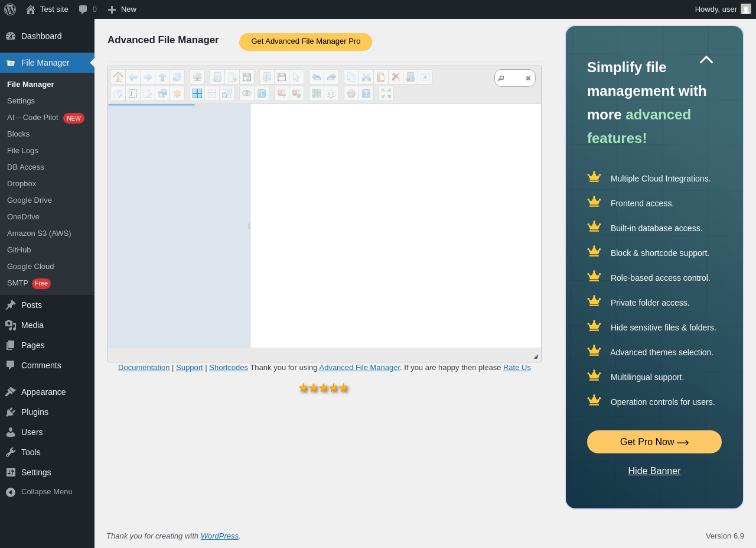Open AI – Code Pilot submenu item
The height and width of the screenshot is (548, 756).
pos(47,118)
